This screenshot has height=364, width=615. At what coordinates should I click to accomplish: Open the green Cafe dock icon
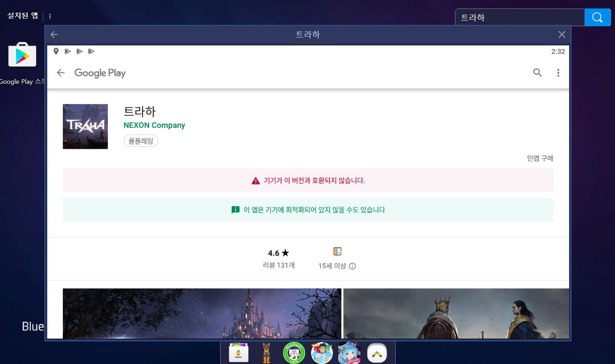point(294,353)
